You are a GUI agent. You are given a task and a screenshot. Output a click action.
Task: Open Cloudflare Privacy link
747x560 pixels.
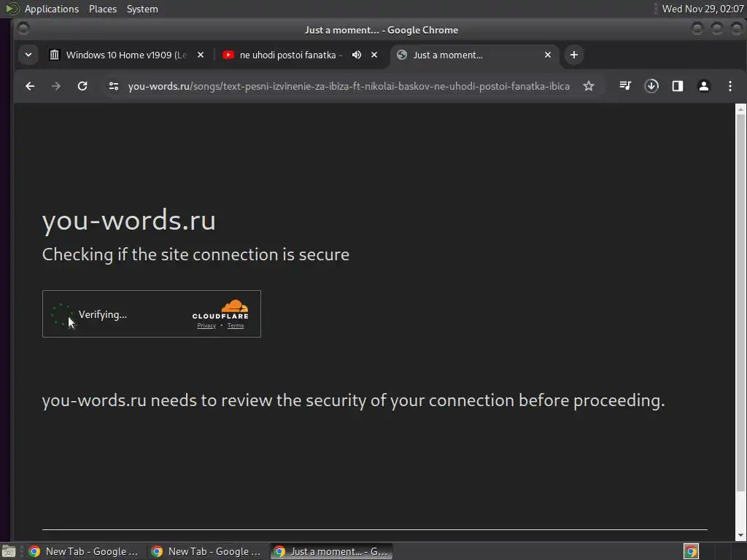coord(206,326)
